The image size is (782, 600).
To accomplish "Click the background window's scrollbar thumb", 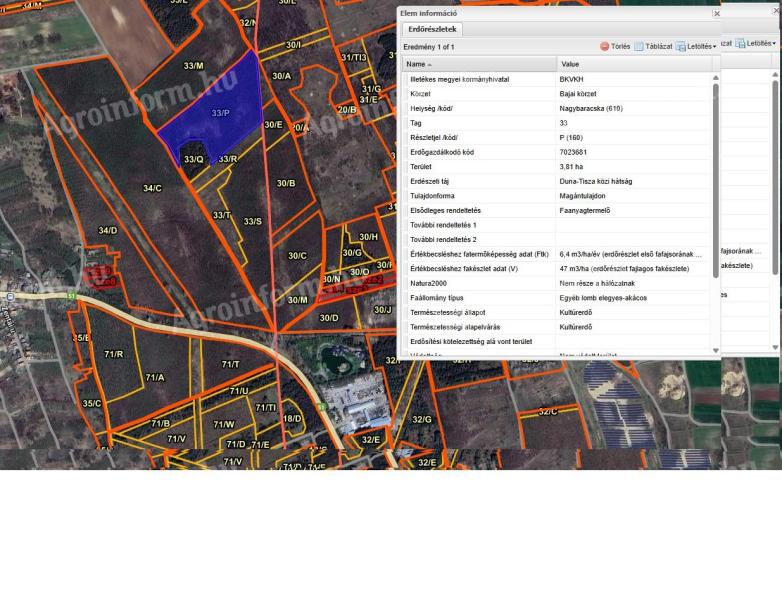I will click(x=775, y=177).
